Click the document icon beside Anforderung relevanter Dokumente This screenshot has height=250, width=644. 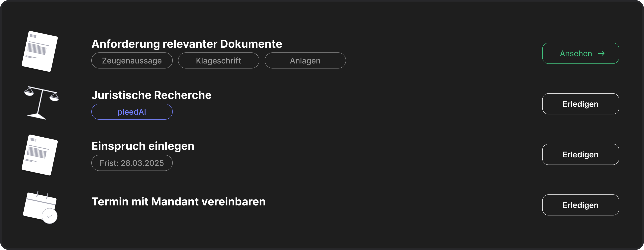(40, 51)
